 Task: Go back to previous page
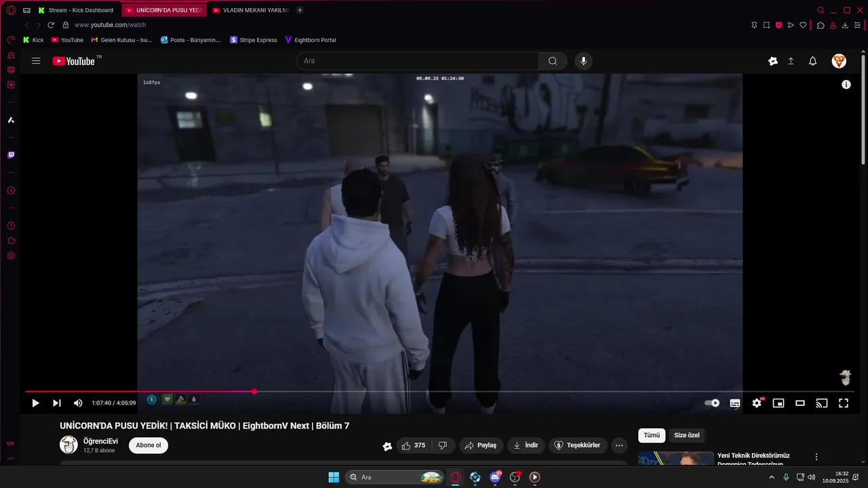tap(26, 25)
